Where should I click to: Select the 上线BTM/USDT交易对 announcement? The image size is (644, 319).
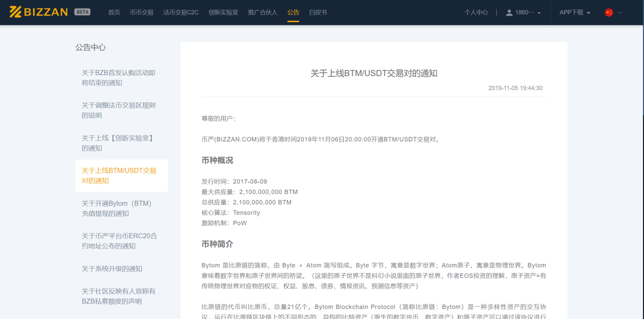click(x=118, y=175)
